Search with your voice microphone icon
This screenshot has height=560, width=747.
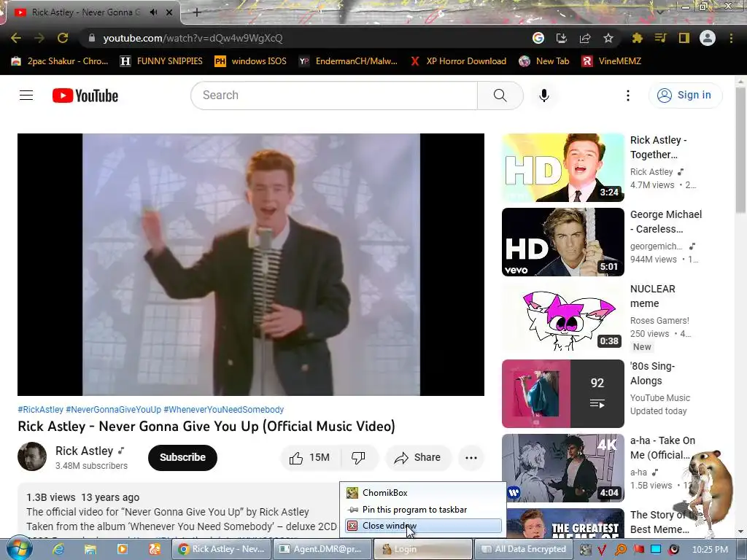544,96
